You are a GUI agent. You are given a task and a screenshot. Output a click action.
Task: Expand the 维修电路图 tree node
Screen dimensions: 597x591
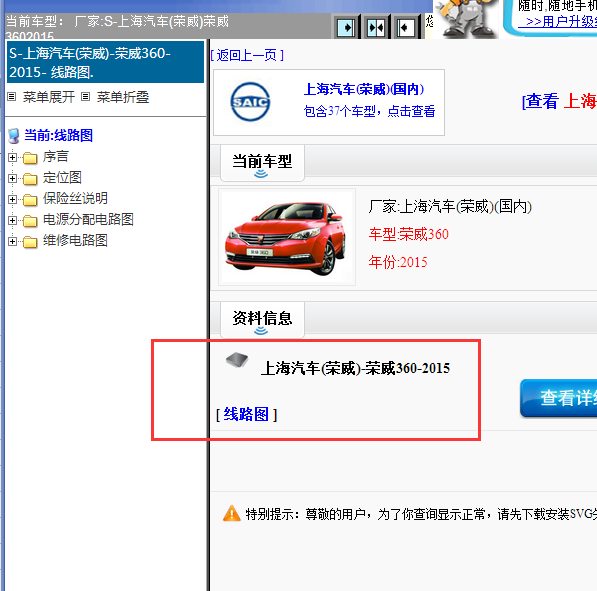[13, 241]
